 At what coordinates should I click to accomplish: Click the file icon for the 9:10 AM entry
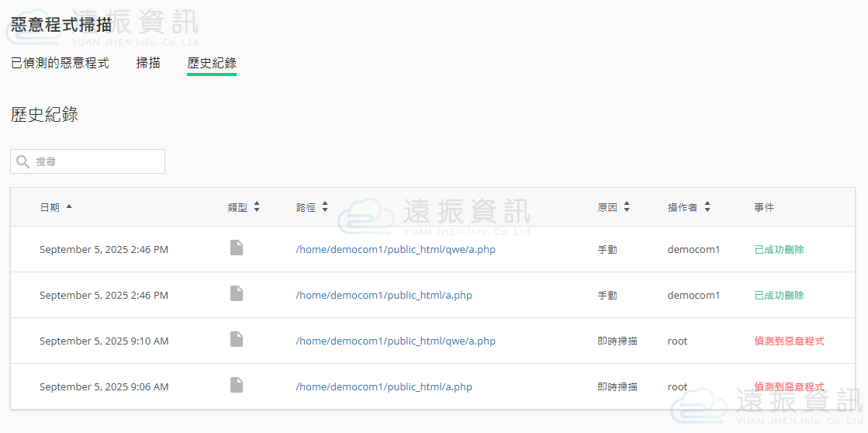[x=237, y=340]
